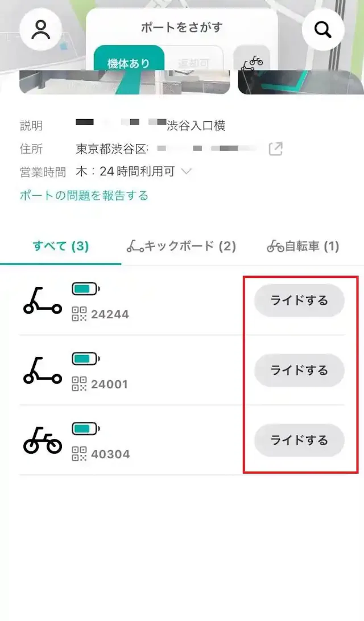Open address in external map icon

[276, 149]
